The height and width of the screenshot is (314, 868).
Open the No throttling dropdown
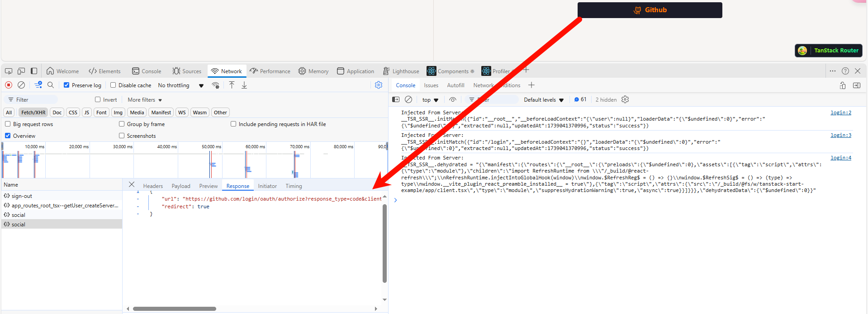[181, 85]
